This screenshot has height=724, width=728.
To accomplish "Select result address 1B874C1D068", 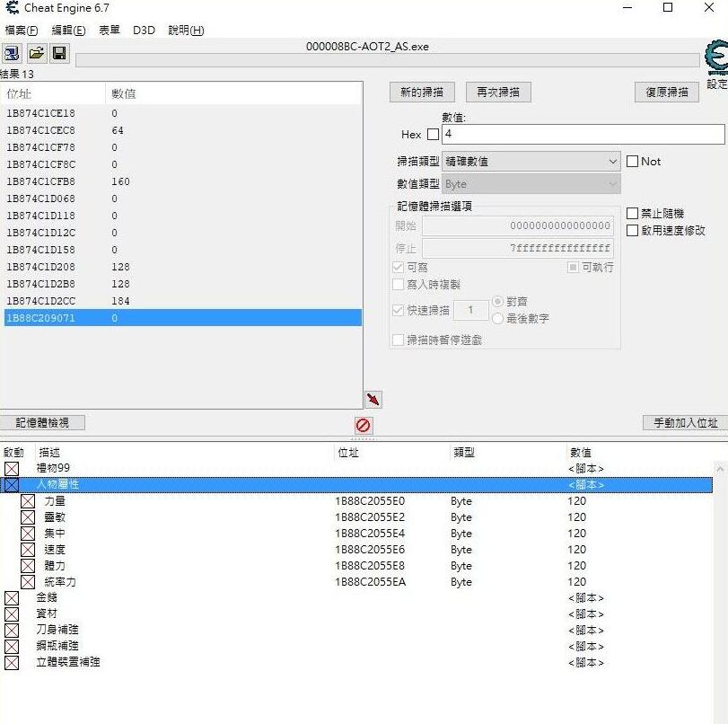I will pos(40,199).
